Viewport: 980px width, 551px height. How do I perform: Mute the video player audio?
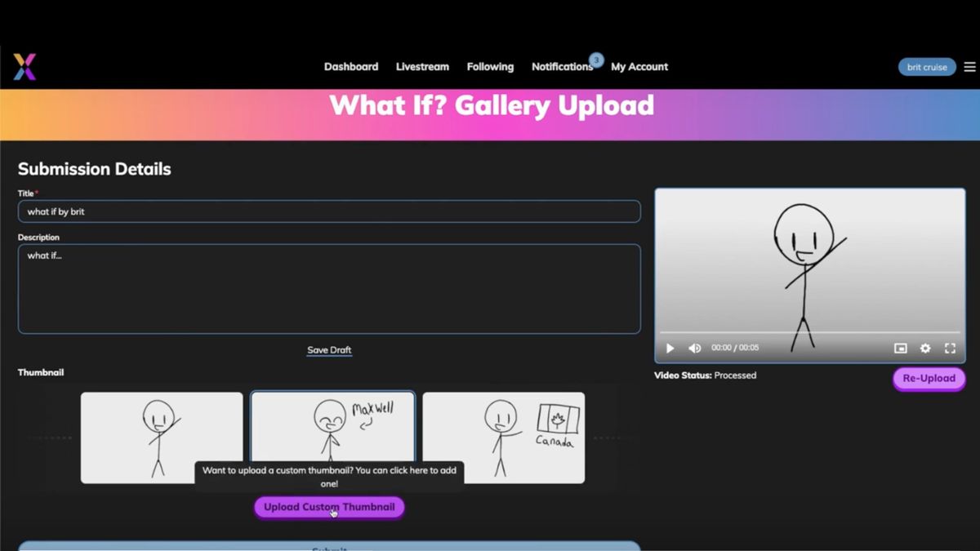click(695, 348)
